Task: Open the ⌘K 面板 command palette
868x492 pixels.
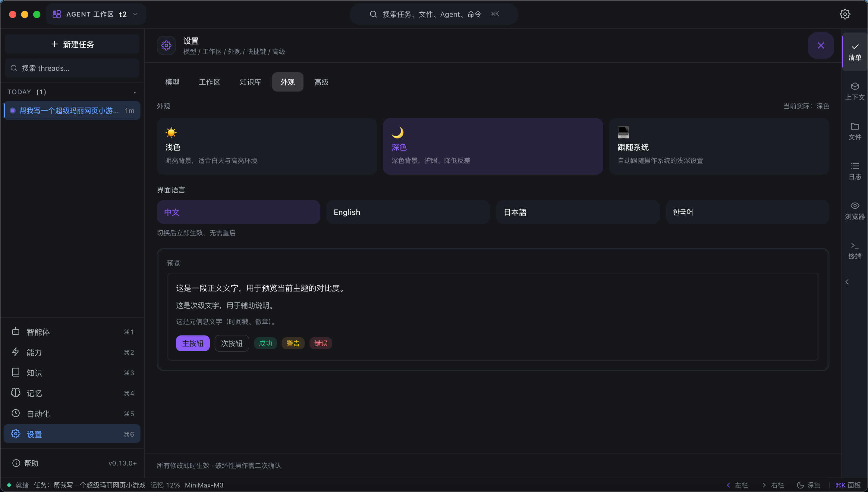Action: click(848, 485)
